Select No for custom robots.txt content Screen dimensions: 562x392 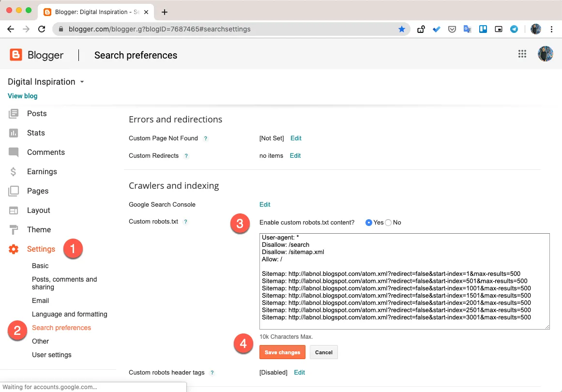[389, 222]
